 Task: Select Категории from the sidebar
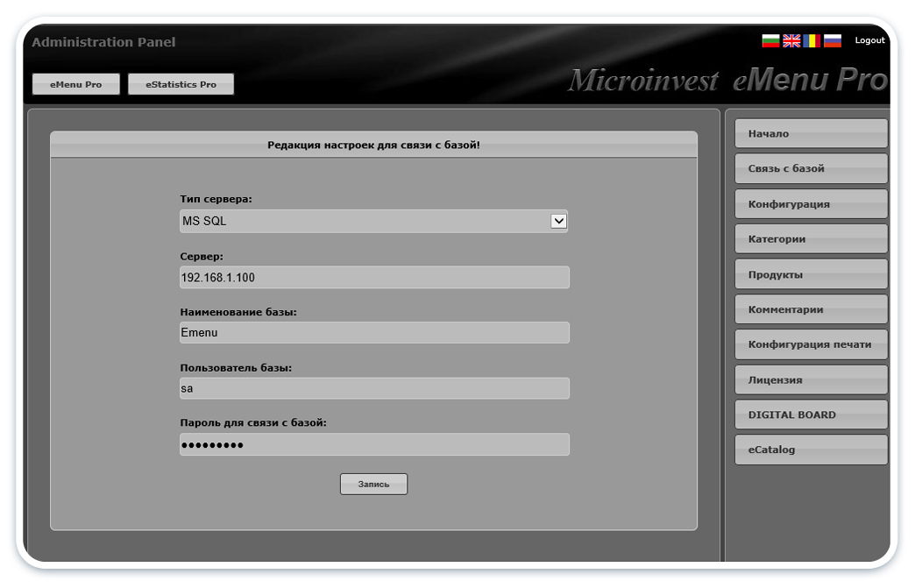[x=811, y=239]
